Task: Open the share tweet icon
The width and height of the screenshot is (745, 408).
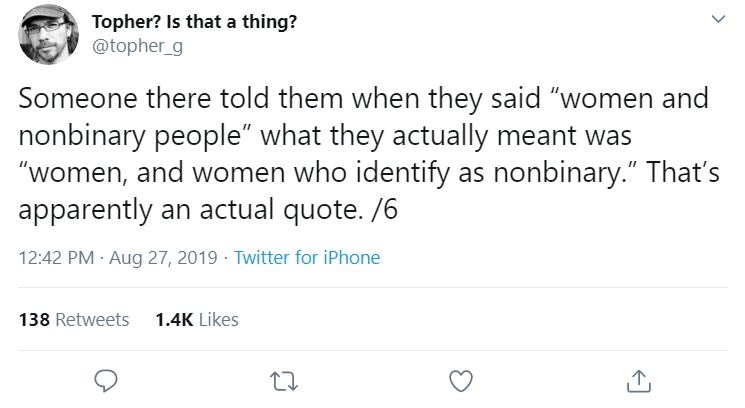Action: coord(636,380)
